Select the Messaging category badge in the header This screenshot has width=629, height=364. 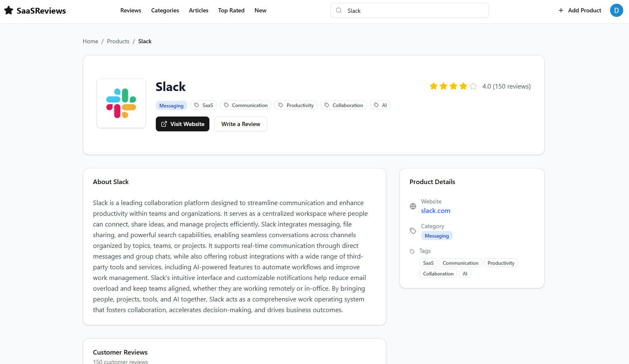tap(171, 105)
